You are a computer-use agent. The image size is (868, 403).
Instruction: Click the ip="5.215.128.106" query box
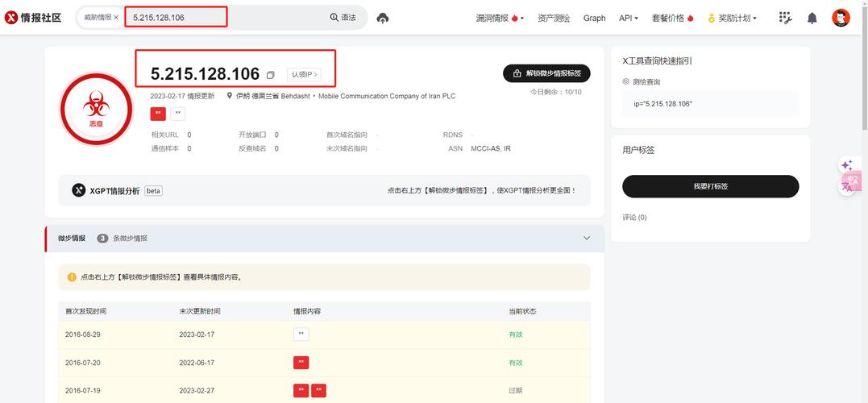click(x=711, y=103)
